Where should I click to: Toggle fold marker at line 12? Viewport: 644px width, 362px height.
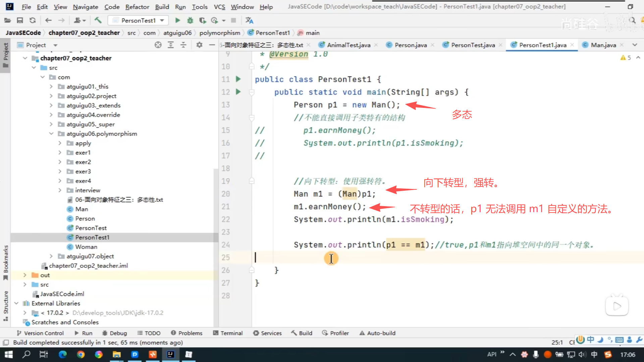(x=252, y=92)
